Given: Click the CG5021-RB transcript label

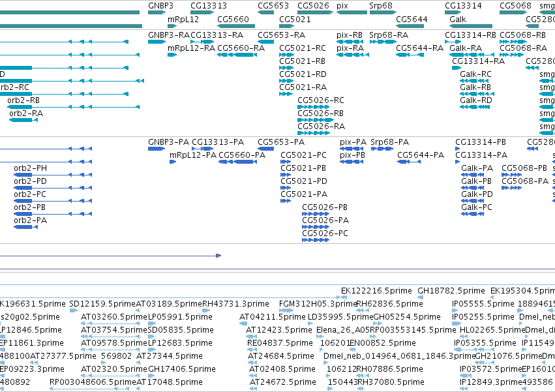Looking at the screenshot, I should (x=302, y=61).
